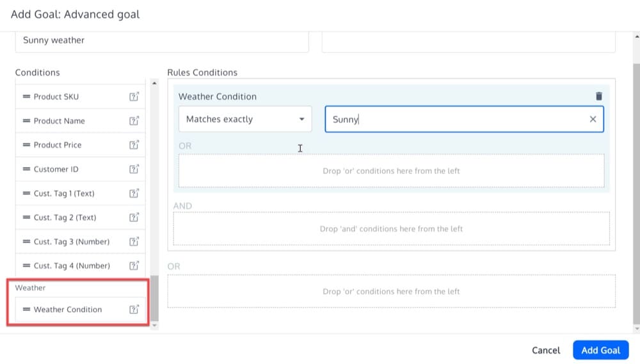
Task: Click the Add Goal button
Action: [x=600, y=350]
